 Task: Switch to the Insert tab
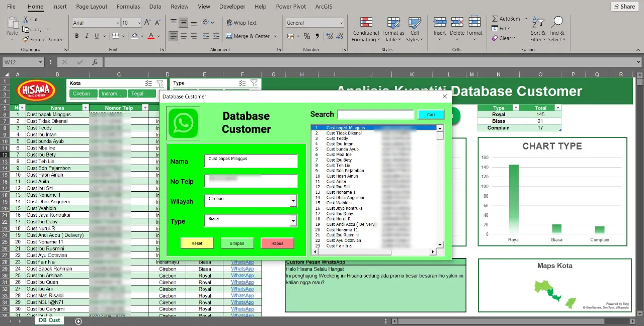click(x=59, y=7)
